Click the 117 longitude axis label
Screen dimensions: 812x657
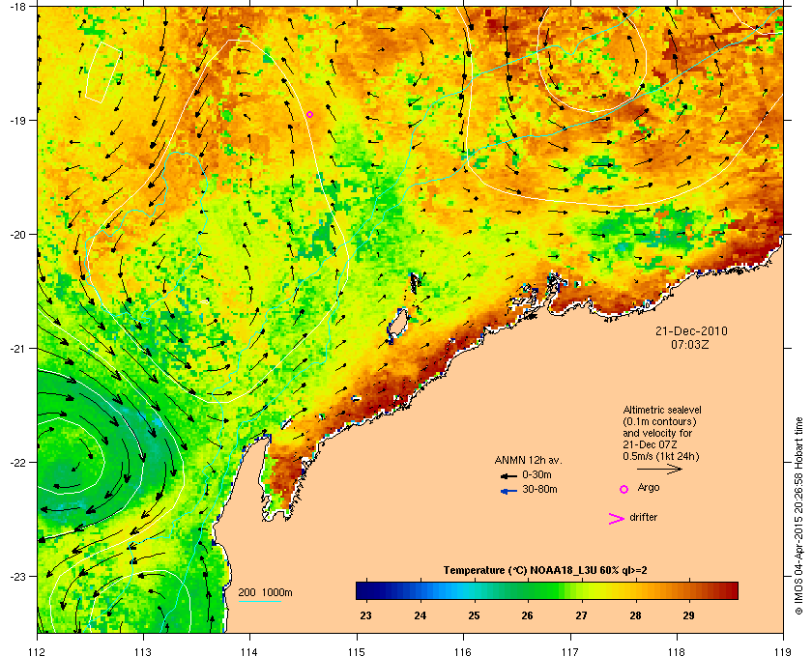coord(569,651)
